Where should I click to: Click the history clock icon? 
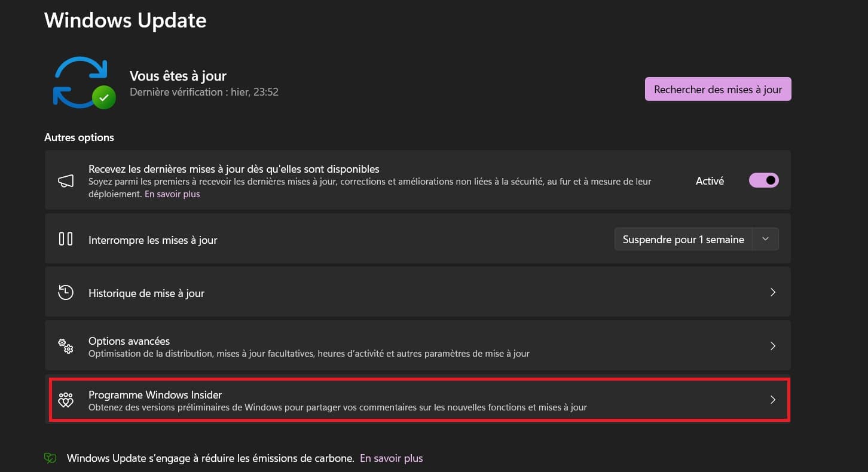click(x=66, y=293)
